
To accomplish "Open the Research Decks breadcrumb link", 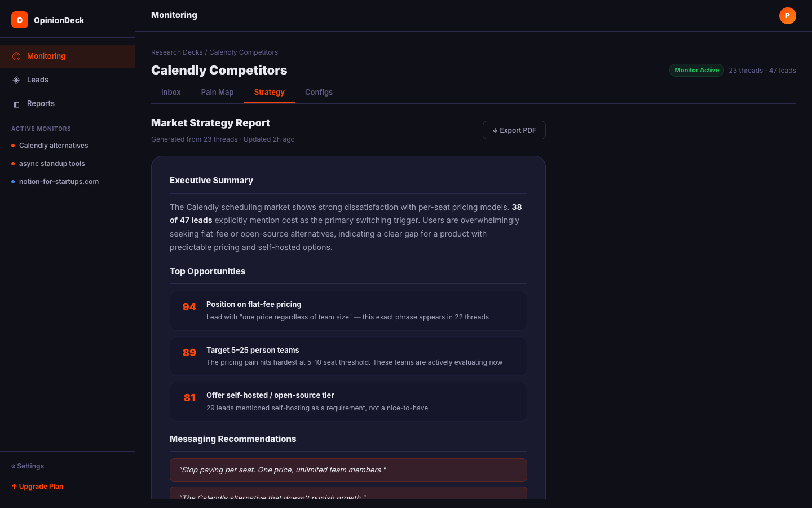I will pyautogui.click(x=176, y=52).
